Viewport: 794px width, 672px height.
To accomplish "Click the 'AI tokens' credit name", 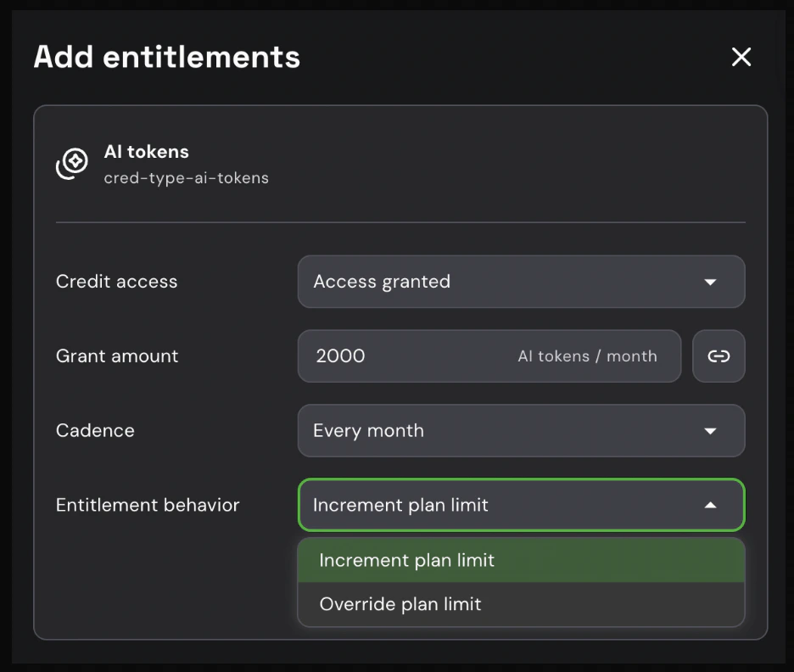I will click(x=146, y=152).
